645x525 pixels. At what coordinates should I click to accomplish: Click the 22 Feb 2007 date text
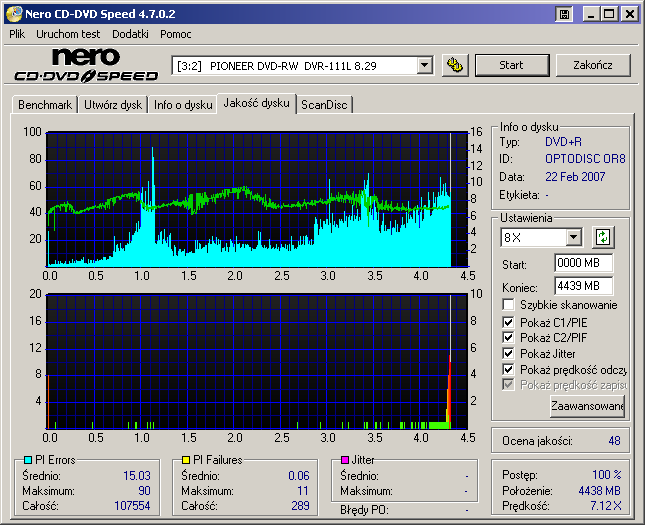[x=575, y=177]
